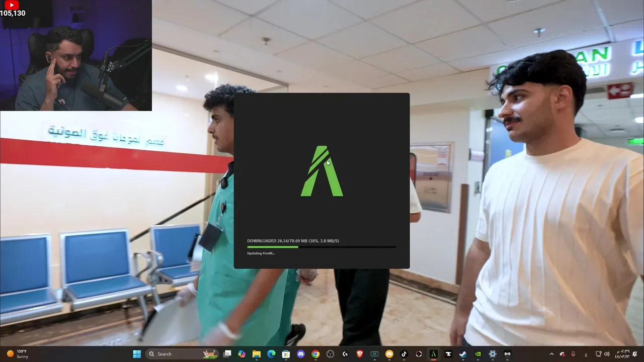Launch Copilot from the taskbar
The width and height of the screenshot is (644, 362).
point(242,354)
